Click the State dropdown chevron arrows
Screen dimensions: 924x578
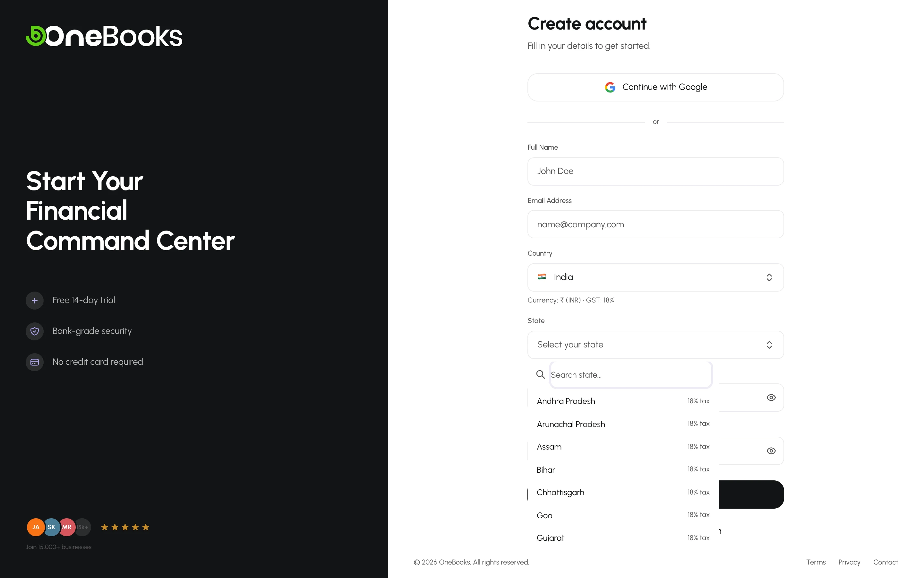point(769,345)
